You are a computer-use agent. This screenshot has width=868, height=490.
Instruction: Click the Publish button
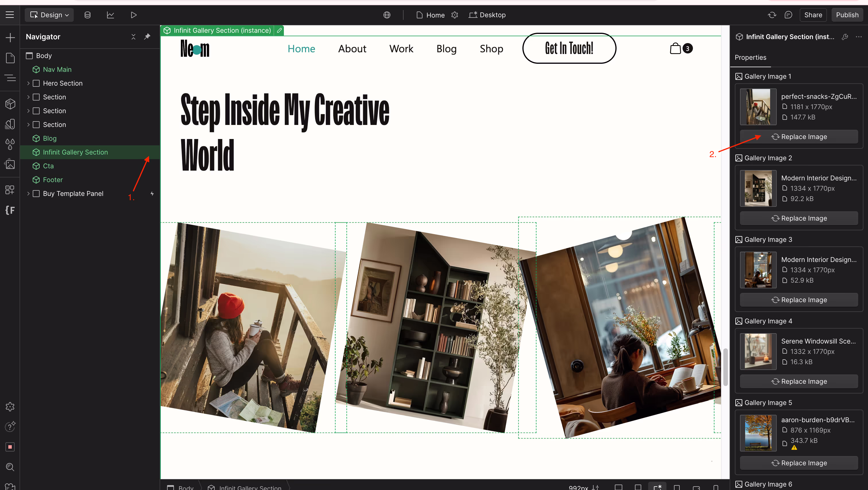pyautogui.click(x=847, y=15)
